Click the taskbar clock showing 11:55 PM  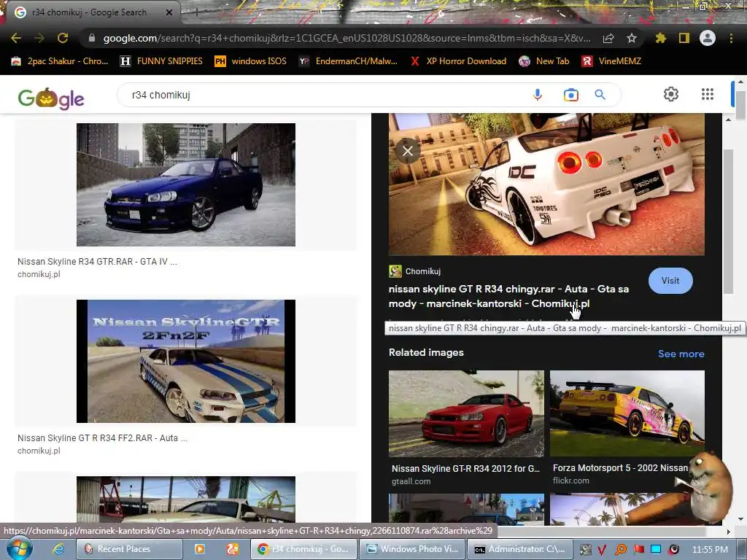point(709,550)
